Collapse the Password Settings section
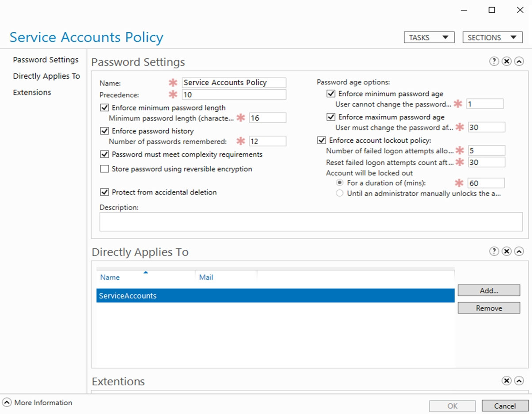Screen dimensions: 532x415 pos(519,61)
